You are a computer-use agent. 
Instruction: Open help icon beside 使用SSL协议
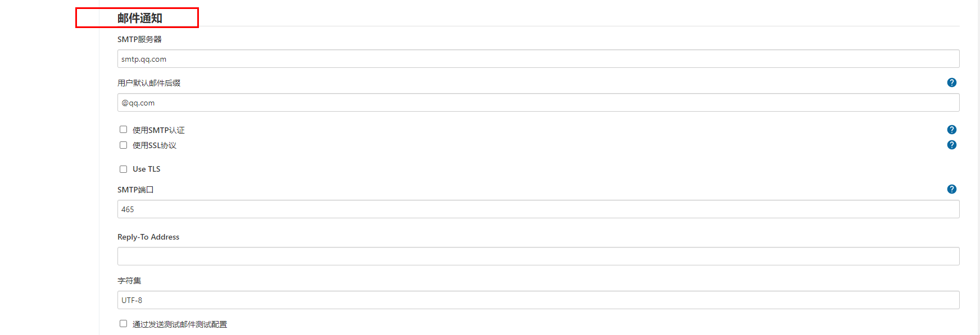point(951,145)
